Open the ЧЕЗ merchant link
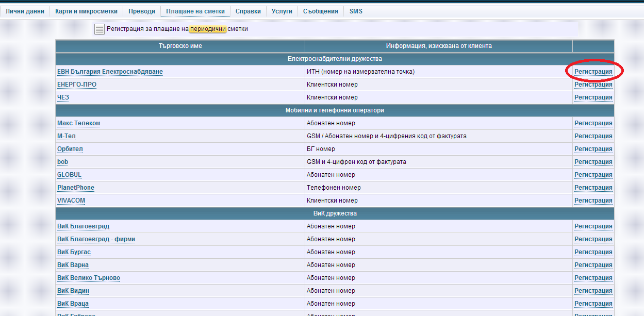Viewport: 644px width, 316px height. click(x=63, y=97)
